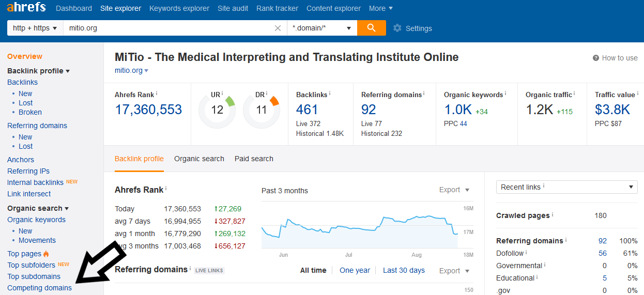Click info icon next to UR

pyautogui.click(x=223, y=94)
